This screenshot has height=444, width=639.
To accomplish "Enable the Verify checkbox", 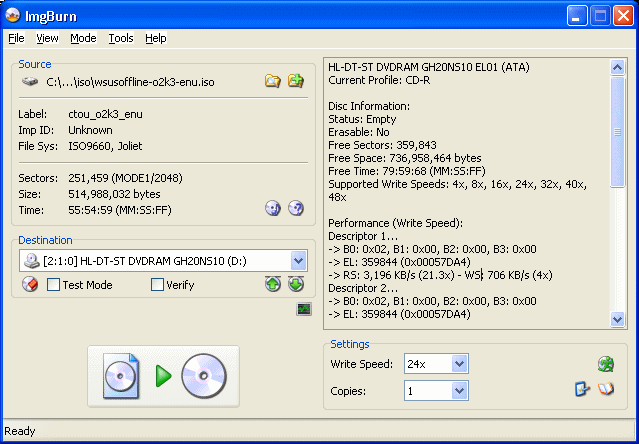I will (157, 285).
